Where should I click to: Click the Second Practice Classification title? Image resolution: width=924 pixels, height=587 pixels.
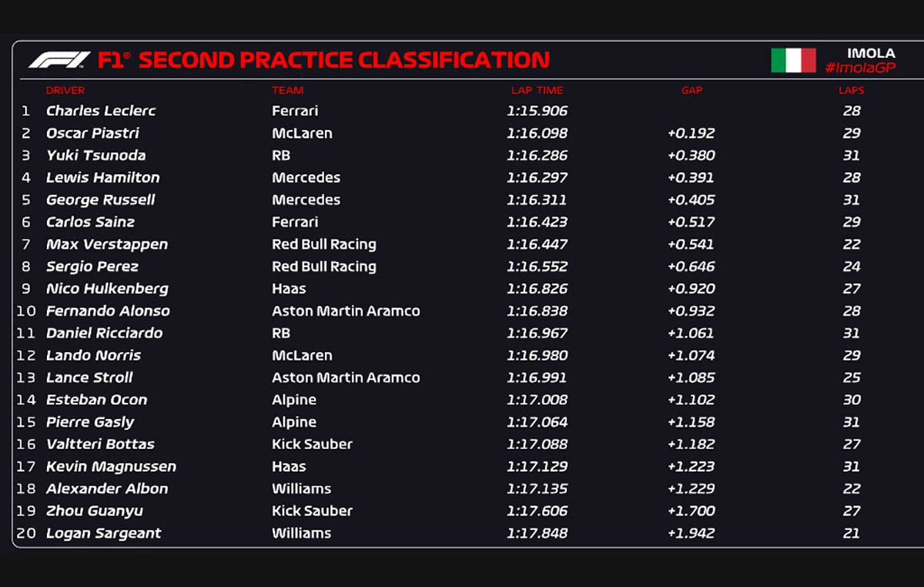(x=343, y=60)
